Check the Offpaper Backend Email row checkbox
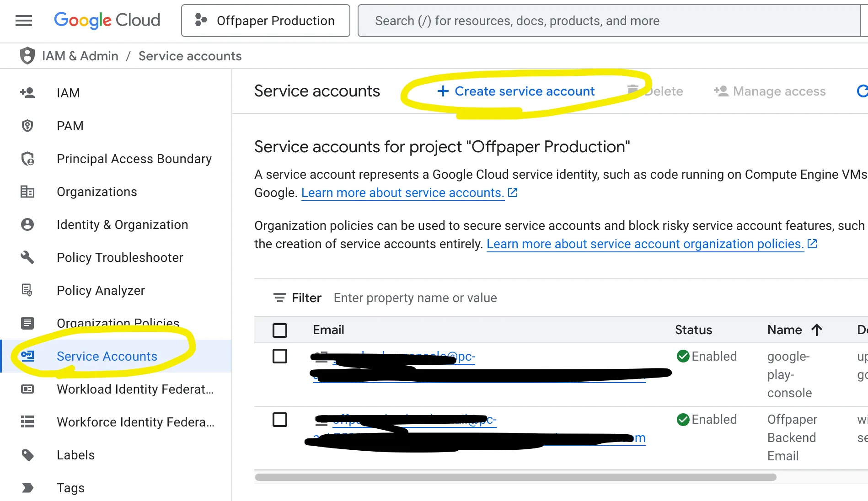The height and width of the screenshot is (501, 868). point(280,419)
